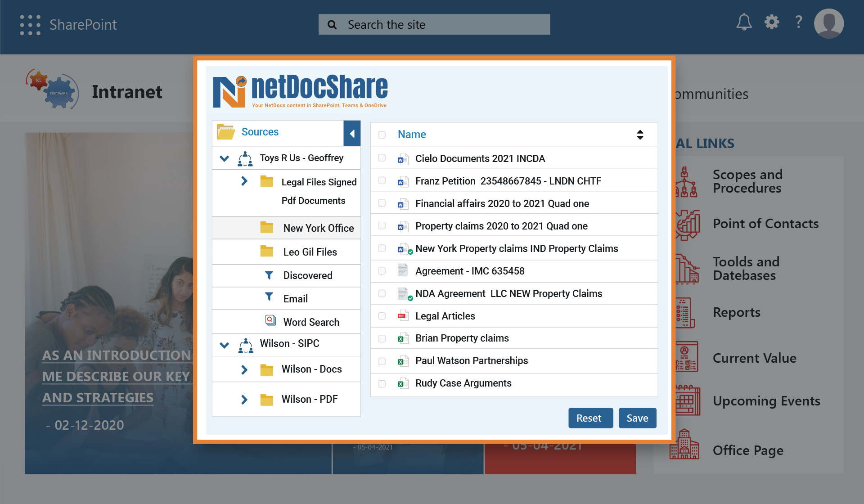Click the Save button to confirm selection

pyautogui.click(x=638, y=418)
